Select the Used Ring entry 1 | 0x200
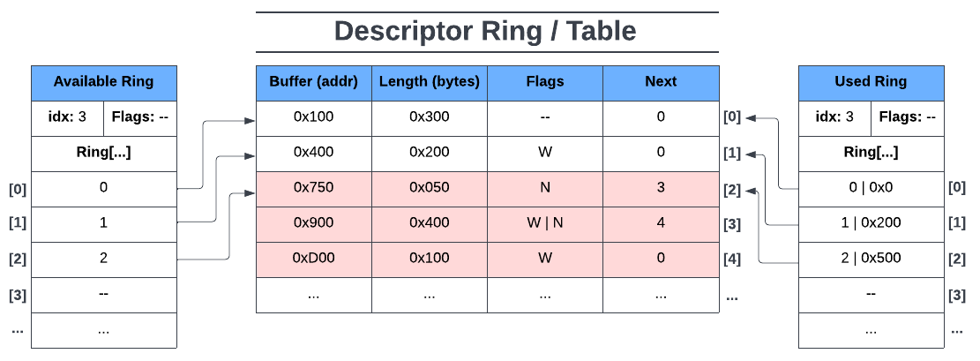This screenshot has width=980, height=361. [x=871, y=223]
